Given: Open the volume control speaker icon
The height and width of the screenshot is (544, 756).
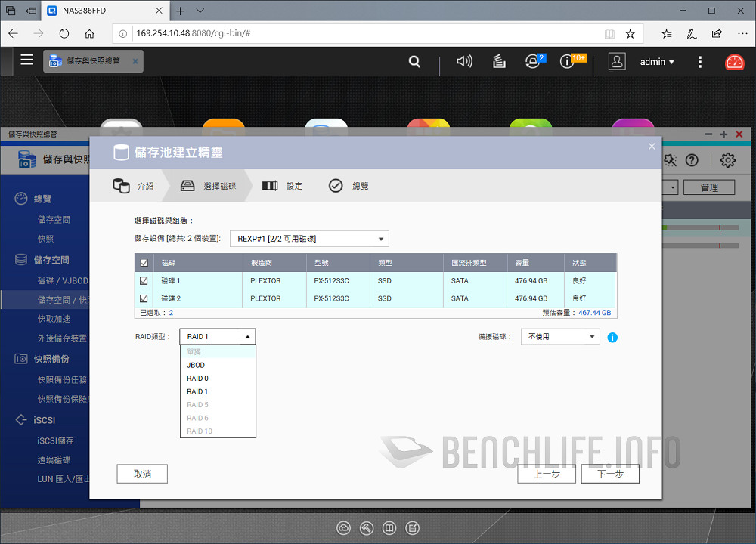Looking at the screenshot, I should [464, 62].
